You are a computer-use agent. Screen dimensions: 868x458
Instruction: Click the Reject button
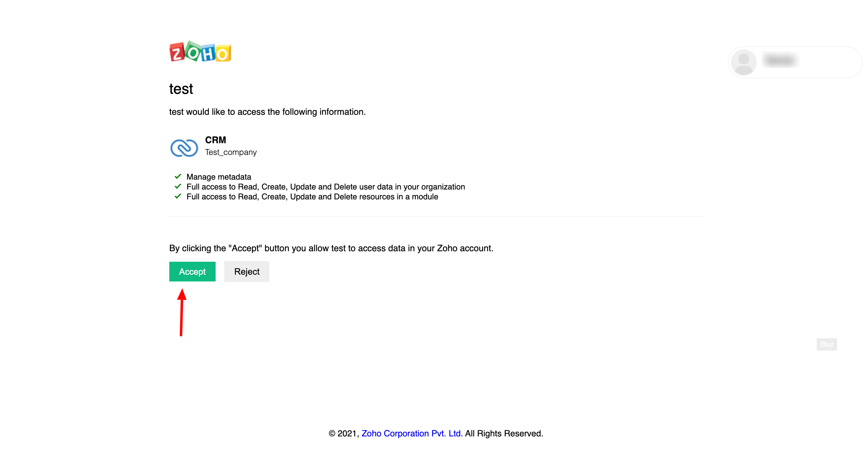point(246,271)
